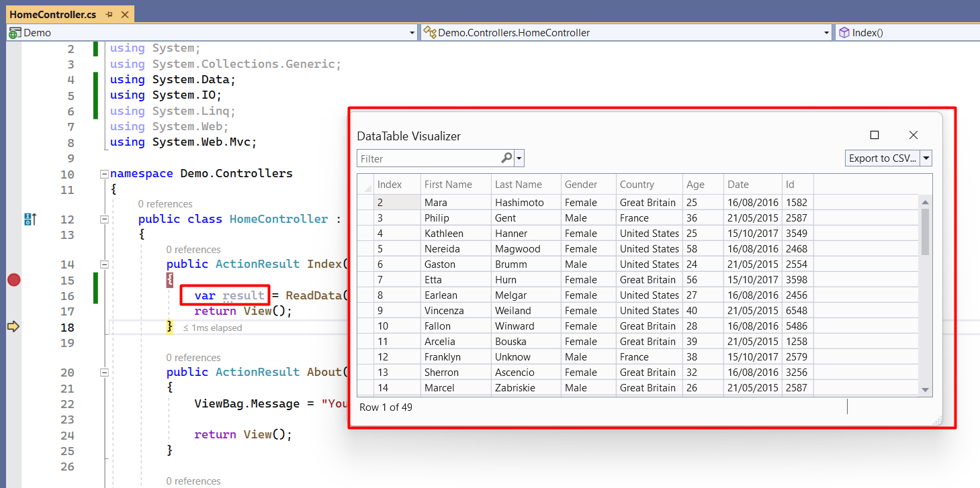Open the filter options dropdown arrow
The width and height of the screenshot is (980, 488).
[519, 159]
